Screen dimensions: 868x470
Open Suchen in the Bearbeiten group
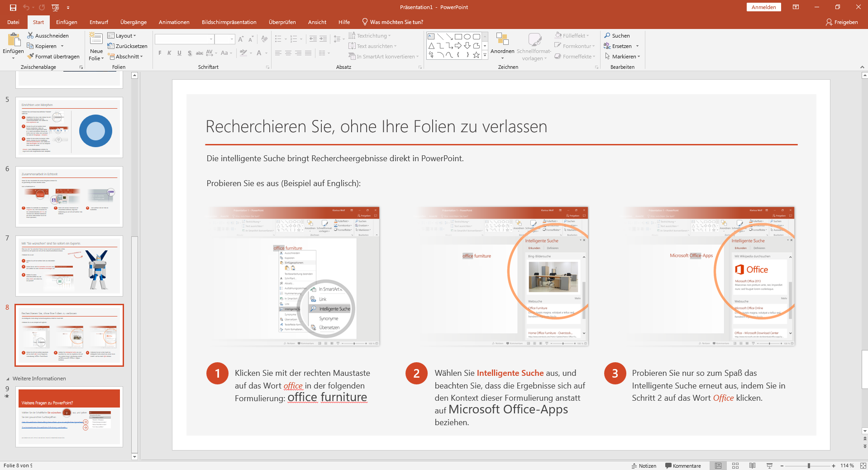click(617, 35)
